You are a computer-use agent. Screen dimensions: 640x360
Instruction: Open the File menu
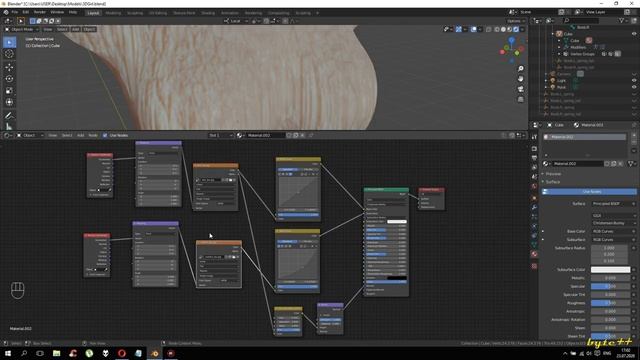(15, 12)
